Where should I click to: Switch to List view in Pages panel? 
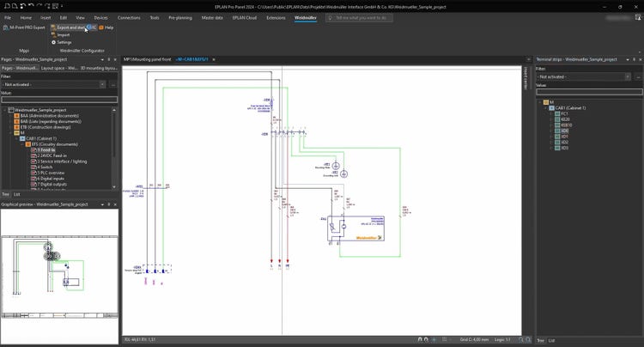[x=17, y=195]
